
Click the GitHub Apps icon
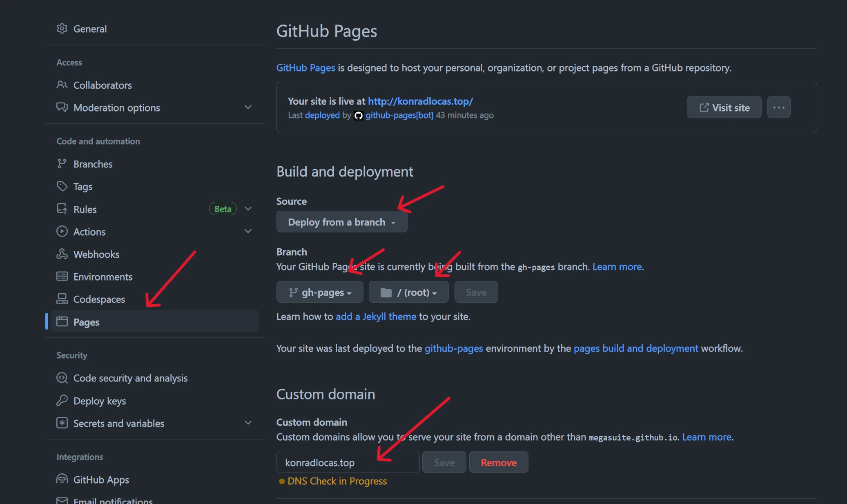tap(62, 479)
